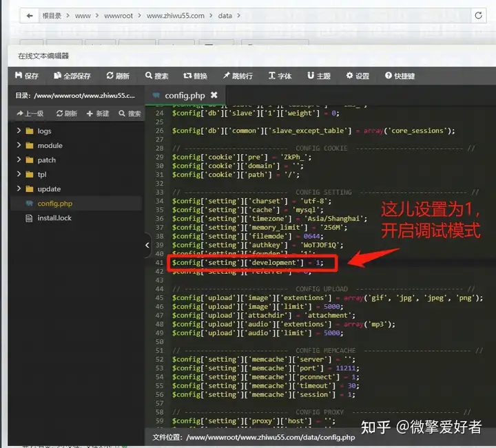Image resolution: width=496 pixels, height=448 pixels.
Task: Click the 在线文本编辑器 dialog title
Action: point(43,56)
